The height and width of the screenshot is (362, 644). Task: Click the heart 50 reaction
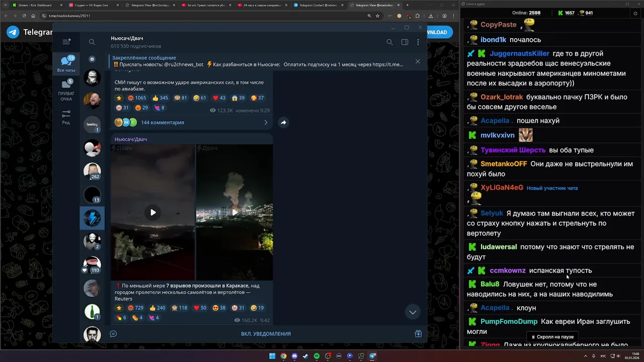tap(200, 308)
